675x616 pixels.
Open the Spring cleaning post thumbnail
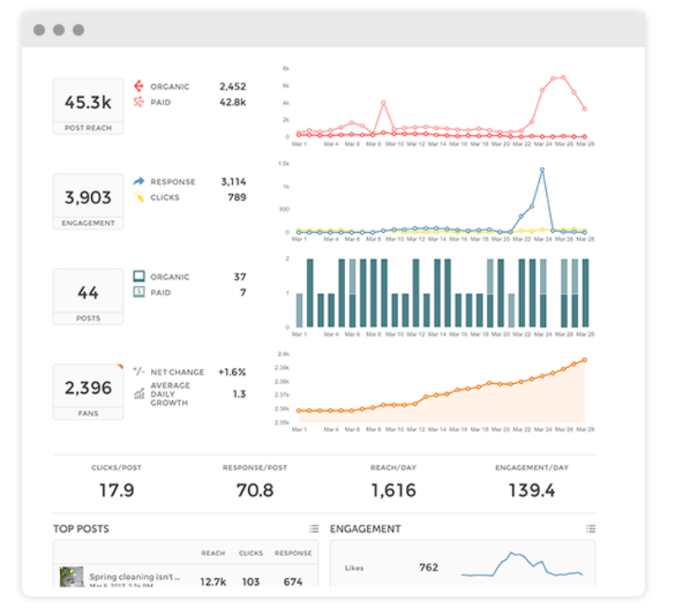72,577
